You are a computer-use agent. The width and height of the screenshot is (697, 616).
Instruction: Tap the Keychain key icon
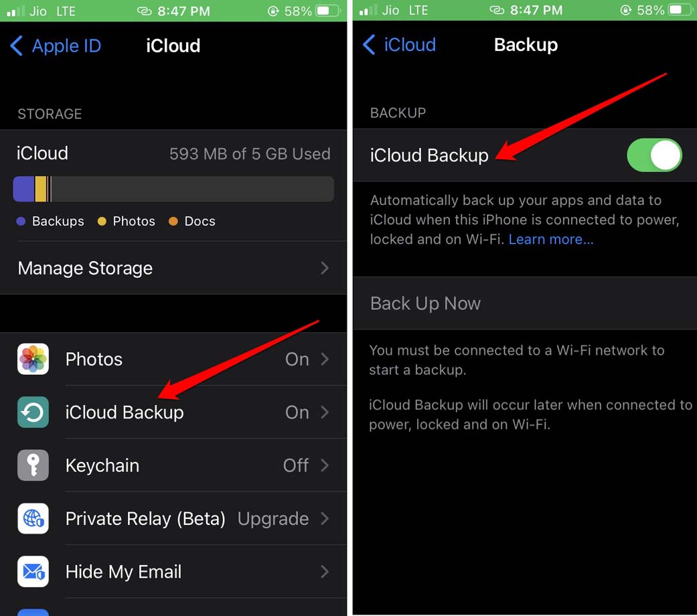click(33, 465)
